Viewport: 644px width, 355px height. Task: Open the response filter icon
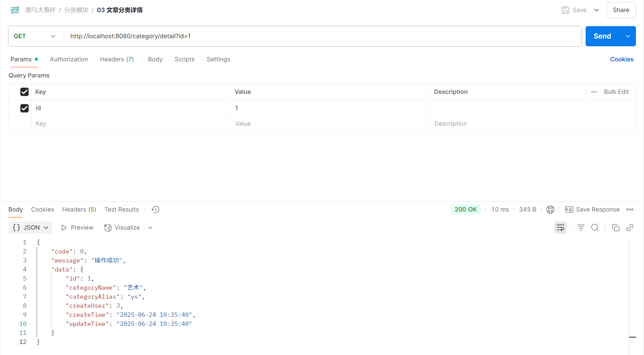coord(581,228)
